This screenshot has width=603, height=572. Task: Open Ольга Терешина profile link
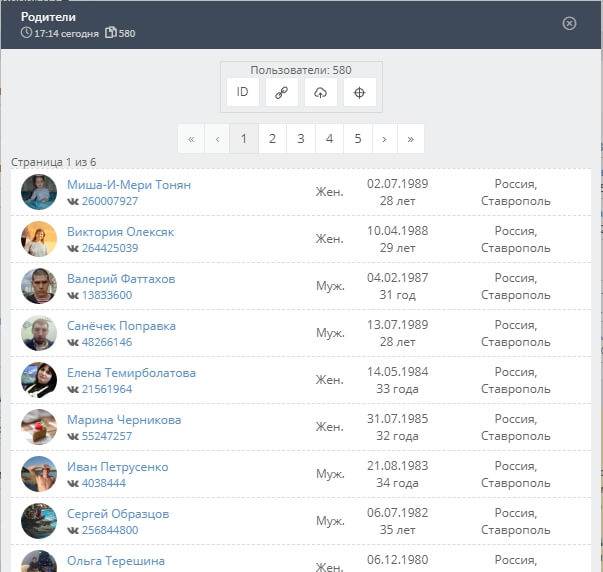point(115,561)
